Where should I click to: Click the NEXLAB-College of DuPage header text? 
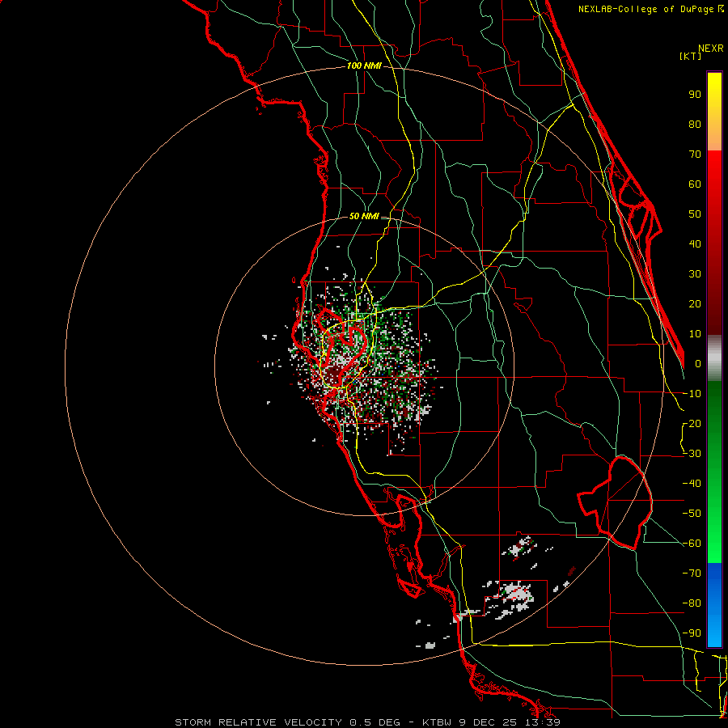645,9
